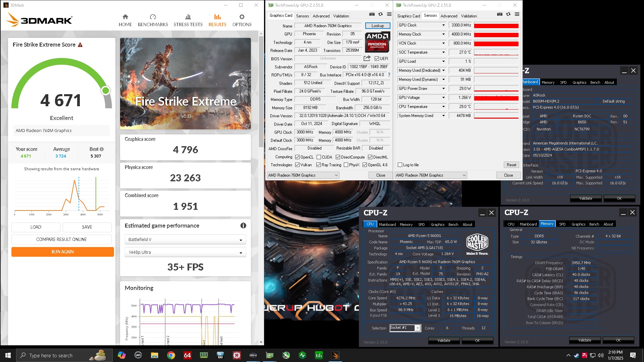Open Copilot from the taskbar

[122, 355]
